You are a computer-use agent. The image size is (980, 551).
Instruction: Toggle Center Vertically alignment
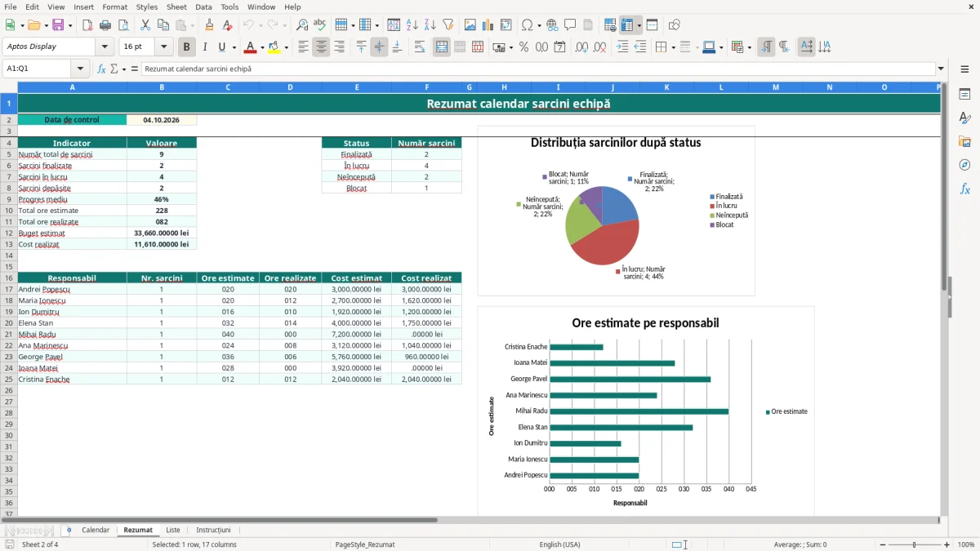coord(379,47)
